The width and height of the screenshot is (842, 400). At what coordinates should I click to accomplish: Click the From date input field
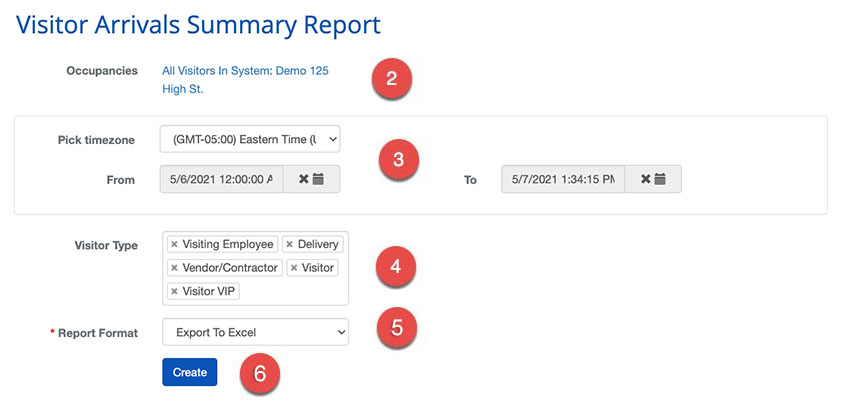tap(221, 180)
